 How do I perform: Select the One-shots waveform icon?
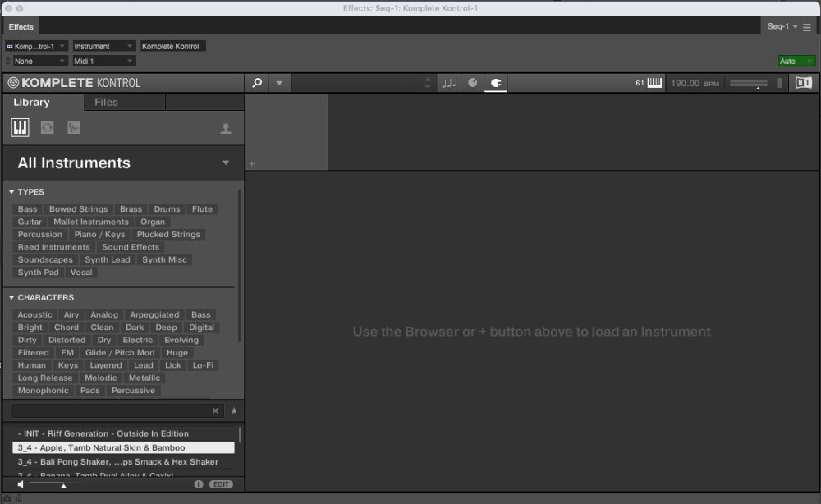coord(73,127)
